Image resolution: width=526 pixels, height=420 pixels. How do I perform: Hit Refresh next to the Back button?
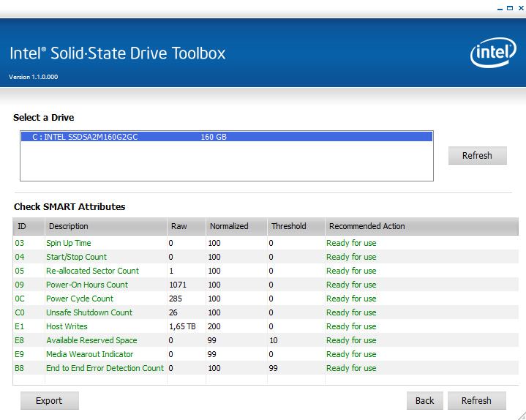tap(476, 400)
